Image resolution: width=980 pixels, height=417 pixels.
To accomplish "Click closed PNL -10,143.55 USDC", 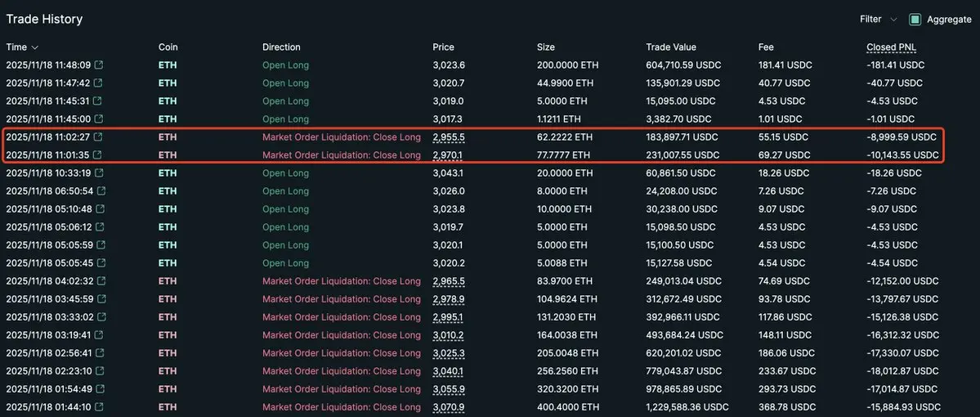I will tap(902, 155).
